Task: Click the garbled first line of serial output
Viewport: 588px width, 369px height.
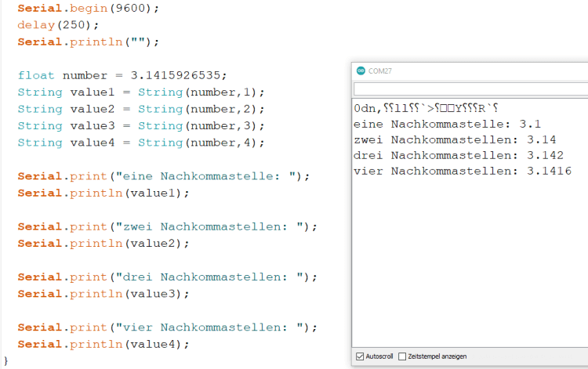Action: pos(426,108)
